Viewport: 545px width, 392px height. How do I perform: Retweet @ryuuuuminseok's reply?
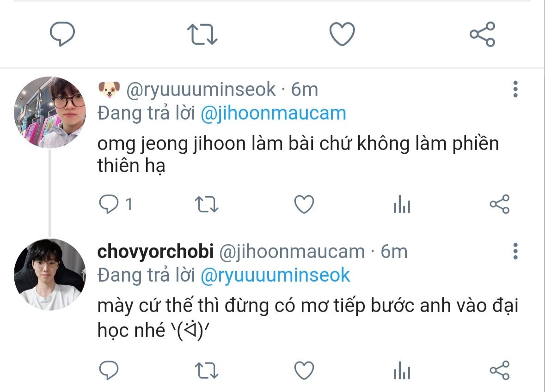[x=207, y=204]
